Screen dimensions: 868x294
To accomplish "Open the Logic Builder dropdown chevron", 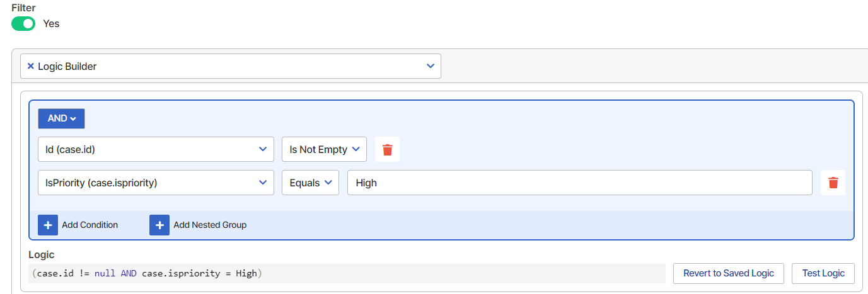I will coord(431,66).
